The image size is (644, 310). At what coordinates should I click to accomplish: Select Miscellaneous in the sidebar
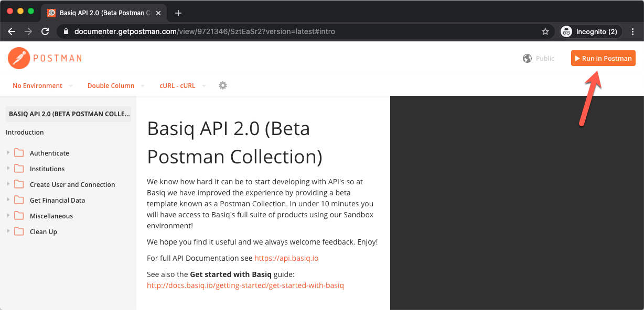[x=51, y=216]
